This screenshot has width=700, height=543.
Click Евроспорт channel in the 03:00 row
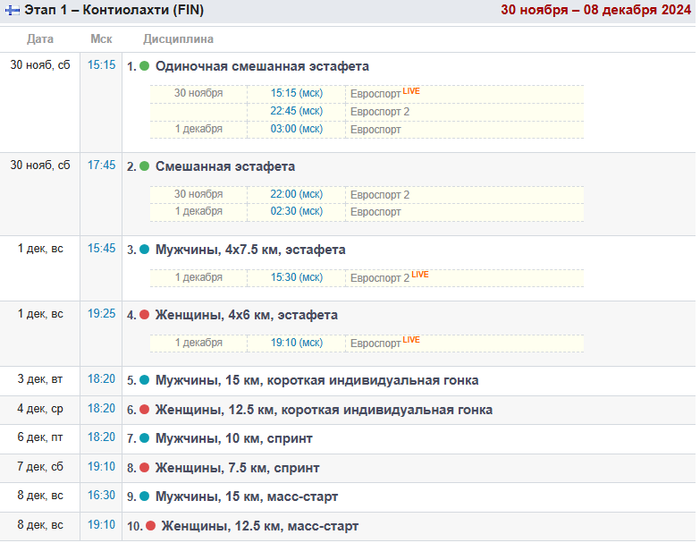375,129
